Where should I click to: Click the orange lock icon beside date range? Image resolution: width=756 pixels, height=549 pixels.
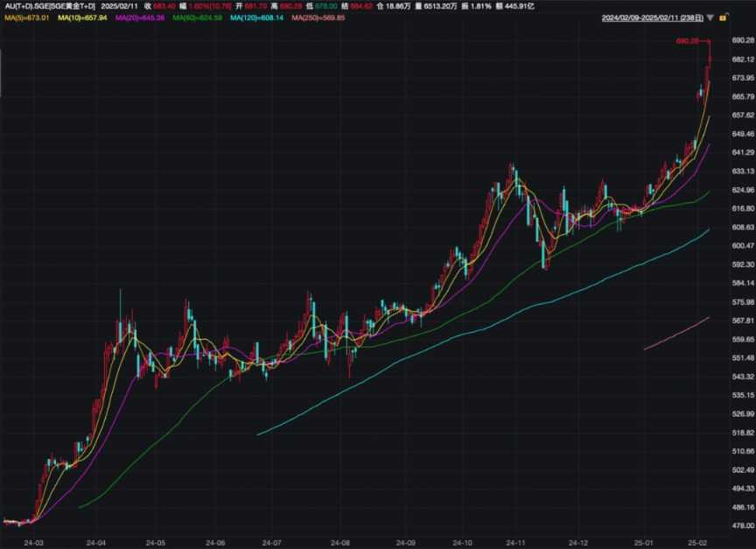[x=721, y=17]
